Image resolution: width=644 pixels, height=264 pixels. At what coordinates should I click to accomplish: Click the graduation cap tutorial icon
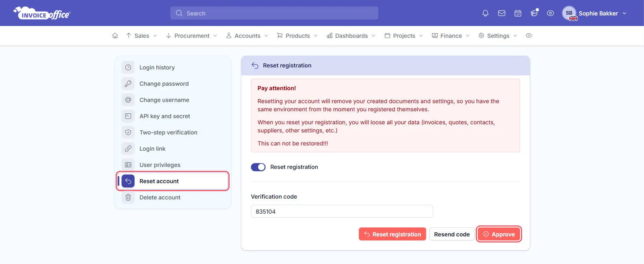pyautogui.click(x=534, y=13)
